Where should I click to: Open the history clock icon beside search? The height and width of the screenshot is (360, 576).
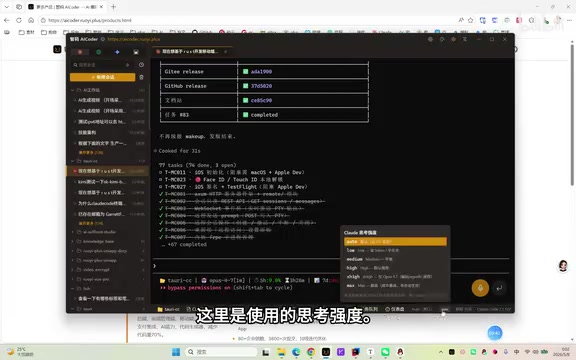141,65
